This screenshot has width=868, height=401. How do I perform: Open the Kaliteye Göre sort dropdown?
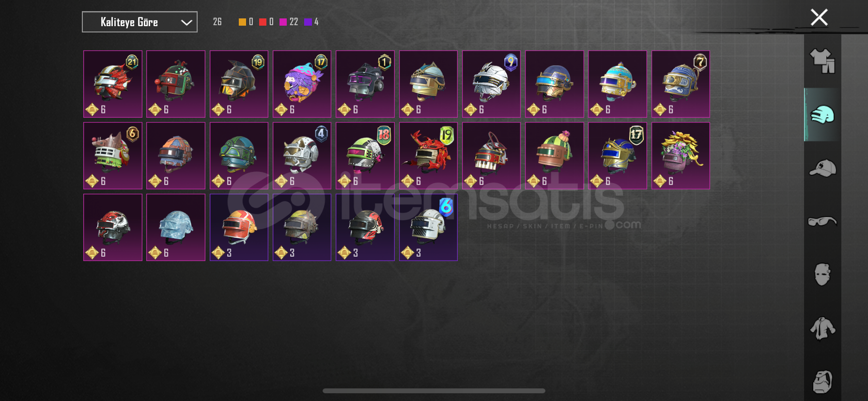(x=139, y=22)
